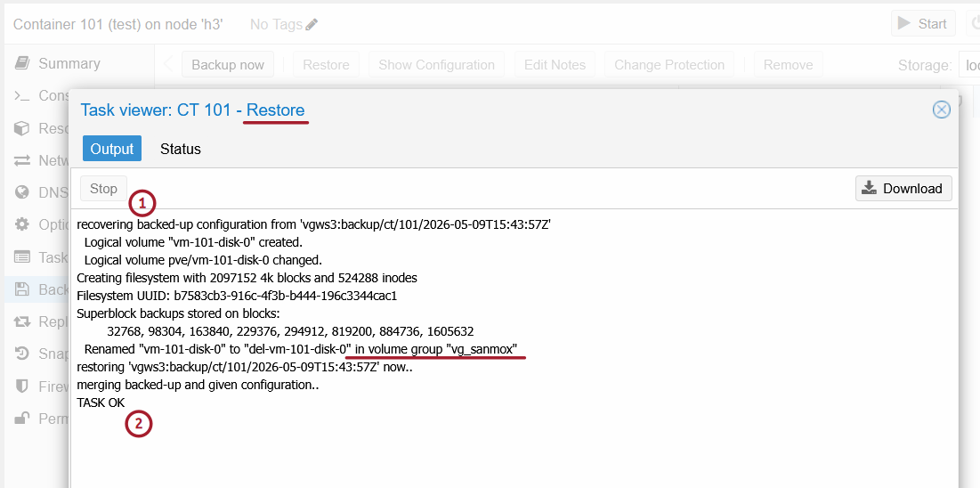Click the DNS globe icon in sidebar
The height and width of the screenshot is (488, 980).
(22, 192)
